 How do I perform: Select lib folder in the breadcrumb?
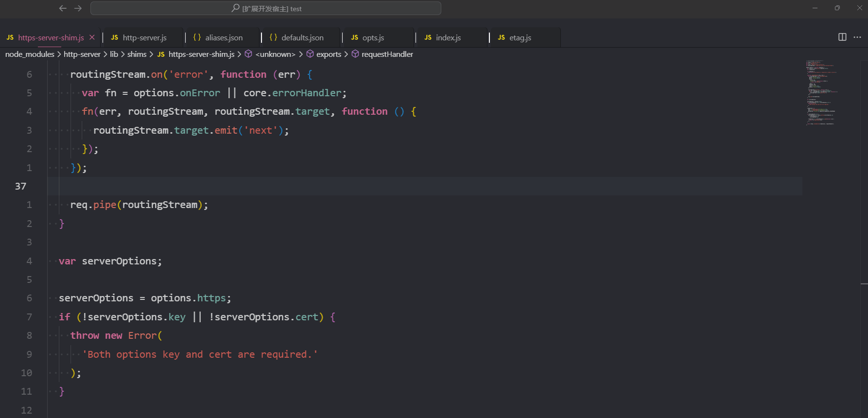pyautogui.click(x=114, y=54)
